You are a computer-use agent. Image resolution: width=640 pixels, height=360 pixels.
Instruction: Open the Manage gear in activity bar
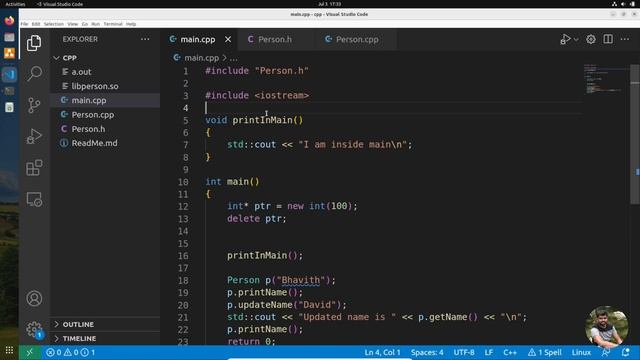34,329
